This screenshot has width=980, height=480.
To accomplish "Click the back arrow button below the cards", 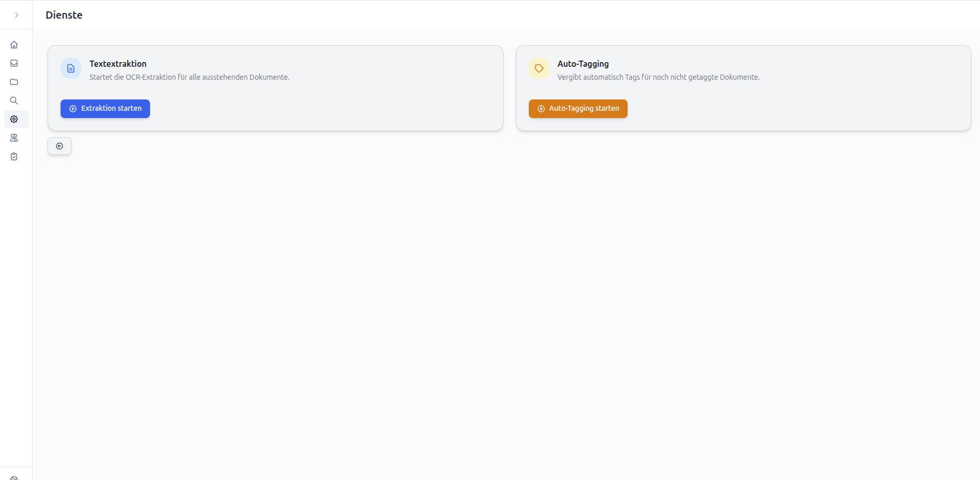I will (60, 146).
